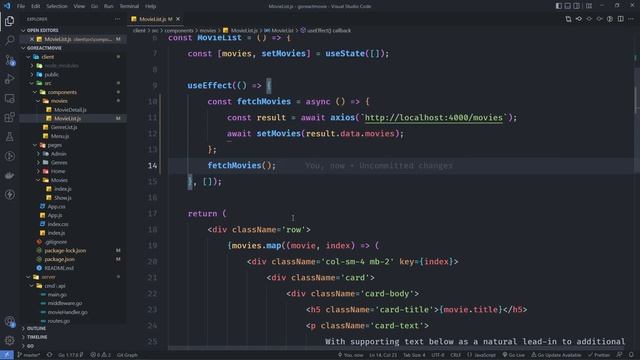Expand the node_modules folder
The height and width of the screenshot is (360, 640).
tap(72, 66)
